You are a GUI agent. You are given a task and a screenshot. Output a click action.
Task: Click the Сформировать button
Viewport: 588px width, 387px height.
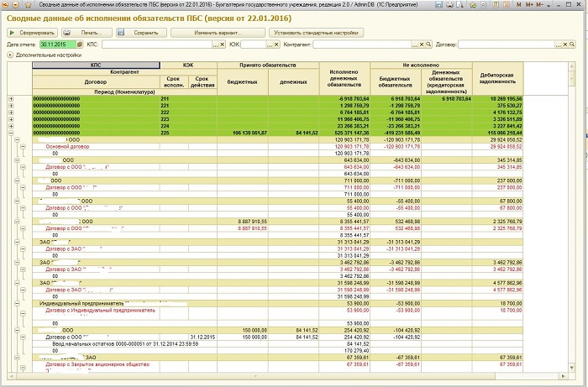point(31,33)
